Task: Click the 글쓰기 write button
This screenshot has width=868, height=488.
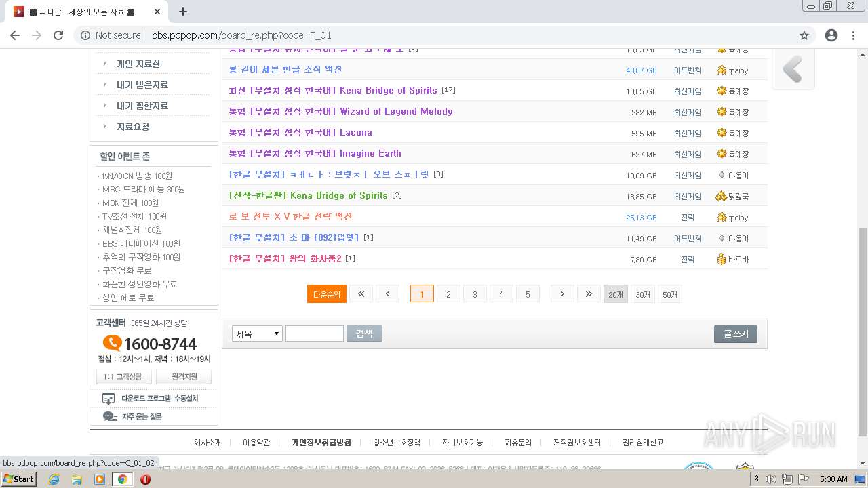Action: tap(736, 333)
